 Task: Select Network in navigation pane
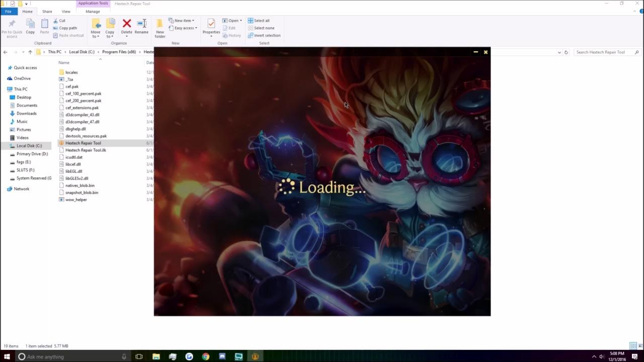coord(22,189)
